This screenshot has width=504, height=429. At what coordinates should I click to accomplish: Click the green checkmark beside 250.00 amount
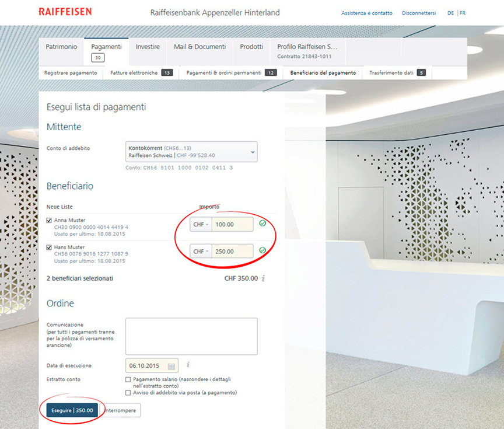pyautogui.click(x=262, y=250)
